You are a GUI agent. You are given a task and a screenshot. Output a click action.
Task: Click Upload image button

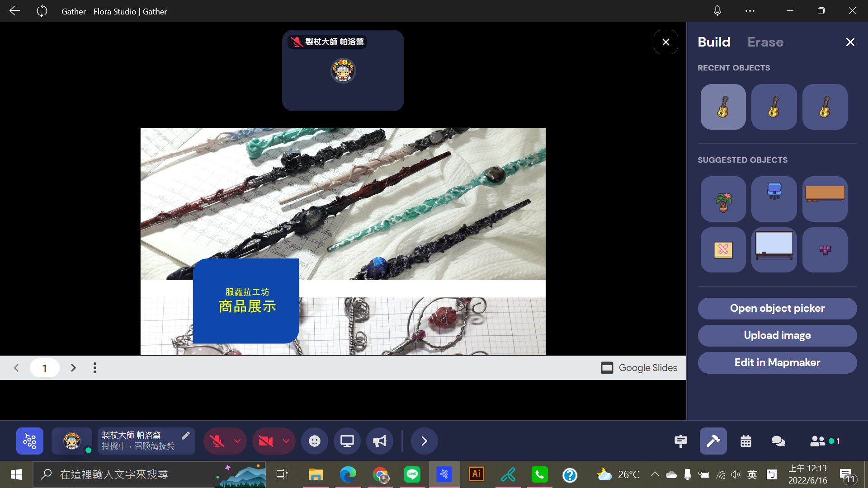pyautogui.click(x=777, y=335)
